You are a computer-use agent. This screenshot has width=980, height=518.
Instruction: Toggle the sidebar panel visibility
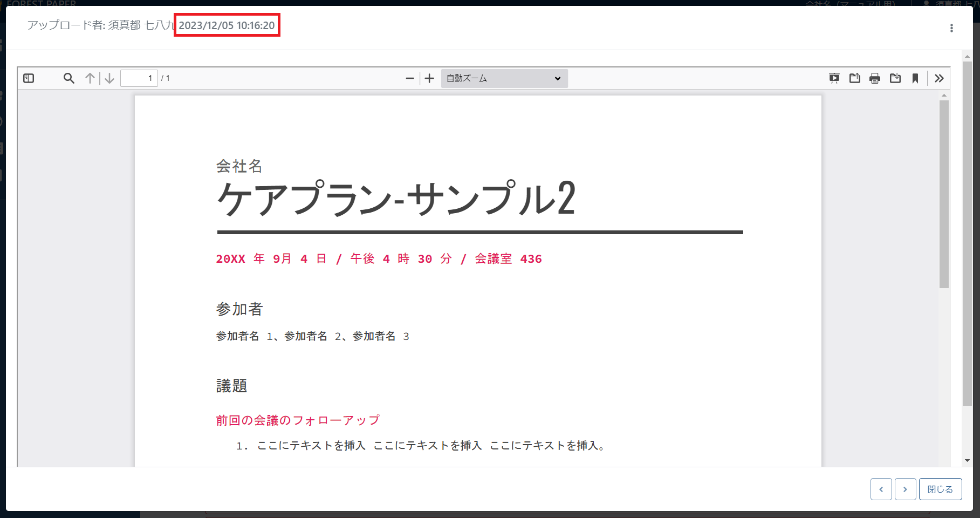tap(28, 78)
